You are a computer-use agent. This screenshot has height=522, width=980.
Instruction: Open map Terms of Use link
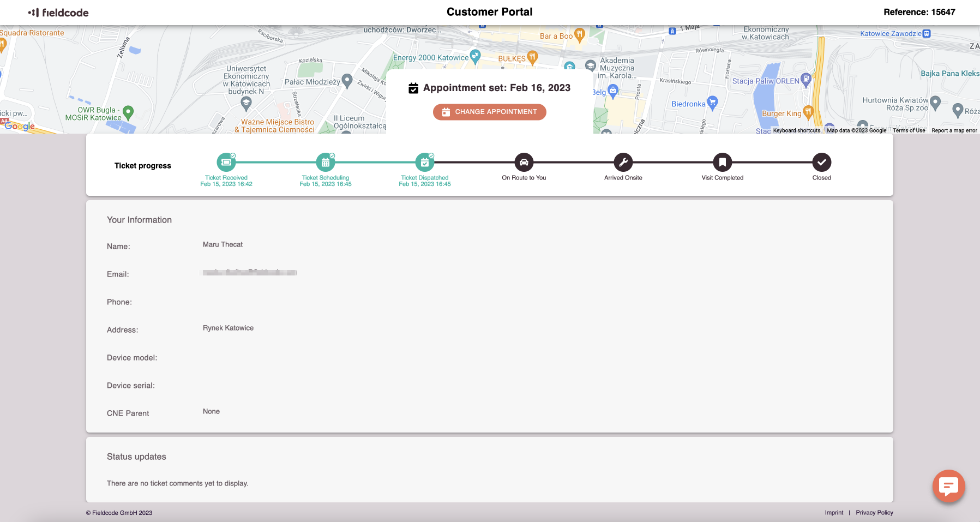909,130
